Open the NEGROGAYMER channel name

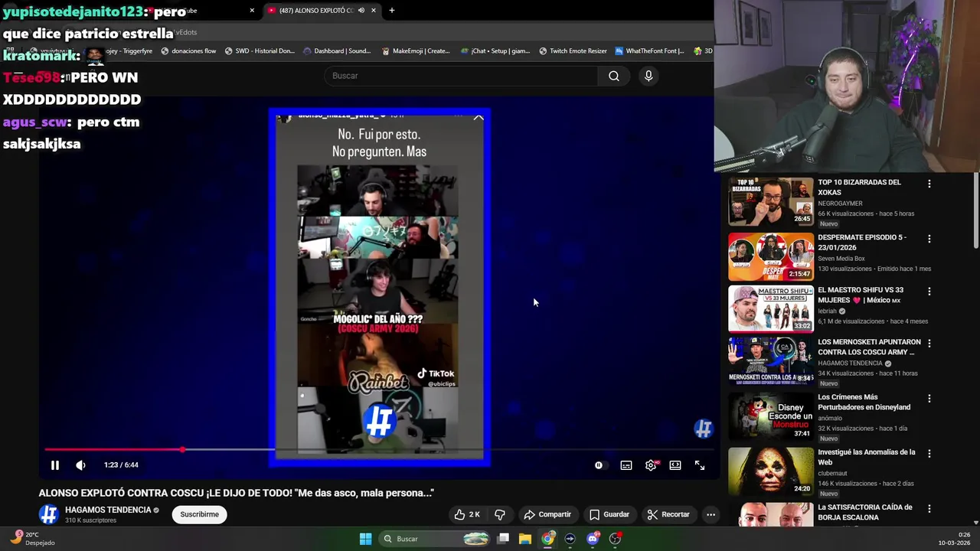840,204
